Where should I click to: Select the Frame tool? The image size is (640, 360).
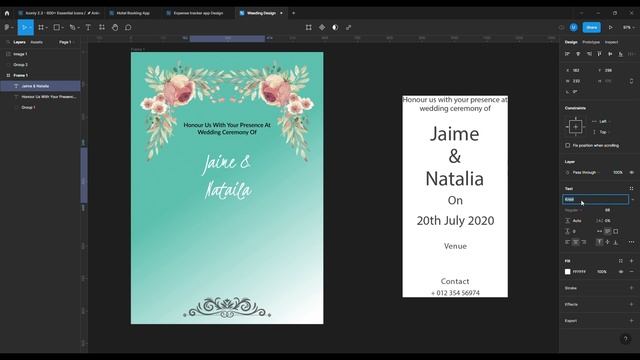tap(41, 27)
